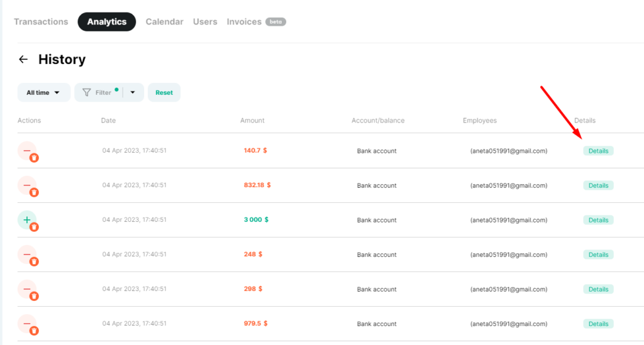Click the minus icon of the 298 $ row
The height and width of the screenshot is (345, 644).
(27, 289)
